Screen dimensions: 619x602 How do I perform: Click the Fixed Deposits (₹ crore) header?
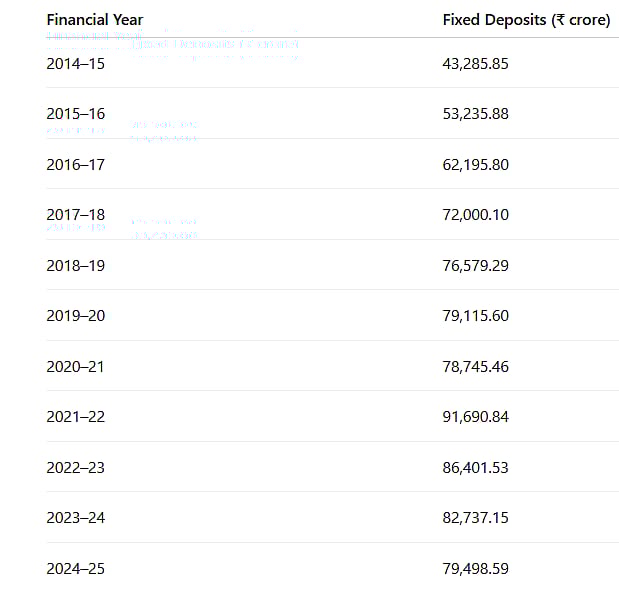526,20
